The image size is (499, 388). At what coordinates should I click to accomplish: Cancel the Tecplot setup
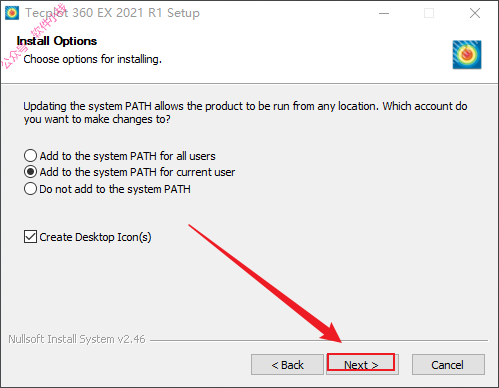pyautogui.click(x=448, y=365)
